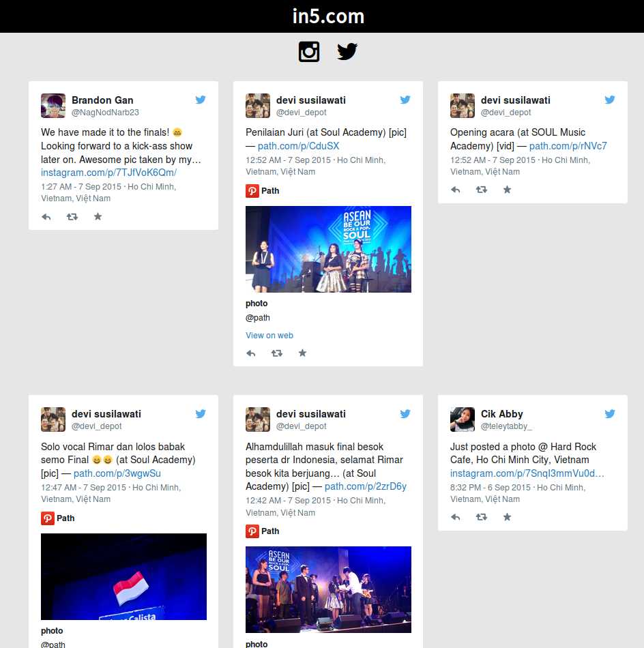Click @path handle under Penilaian Juri photo
The height and width of the screenshot is (648, 644).
point(257,318)
